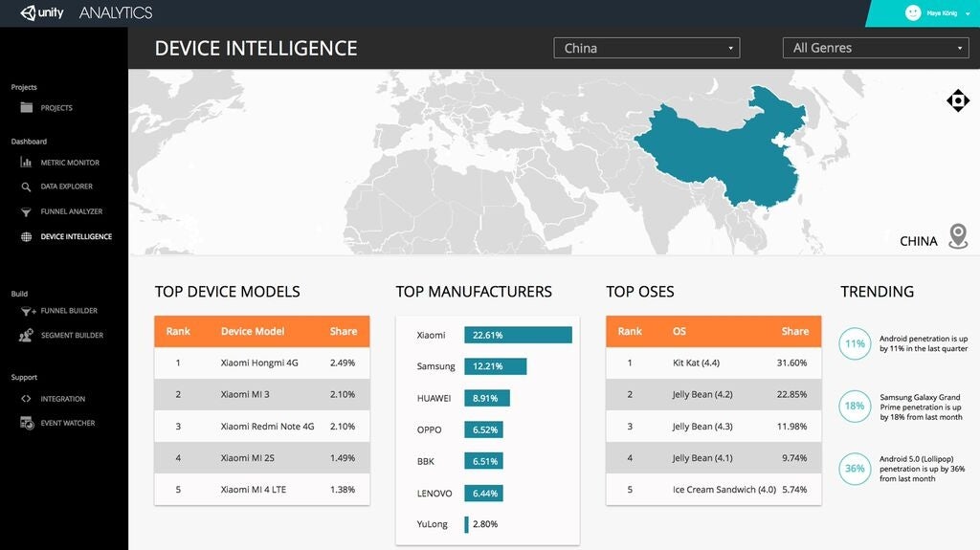Image resolution: width=980 pixels, height=550 pixels.
Task: Click the location pin icon beside CHINA
Action: [x=958, y=236]
